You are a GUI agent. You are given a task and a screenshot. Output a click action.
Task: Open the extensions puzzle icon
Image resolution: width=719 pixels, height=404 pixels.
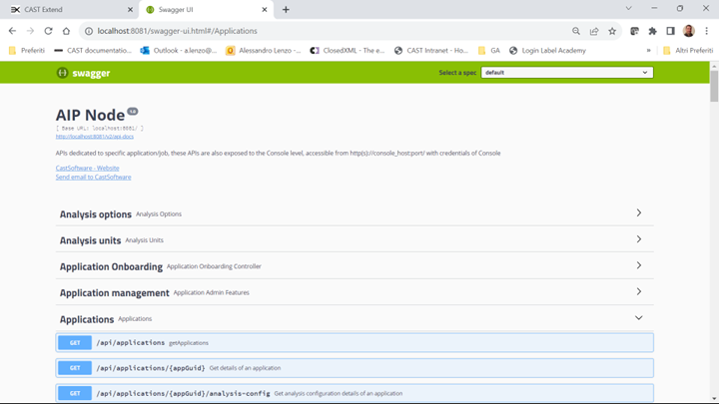coord(653,31)
